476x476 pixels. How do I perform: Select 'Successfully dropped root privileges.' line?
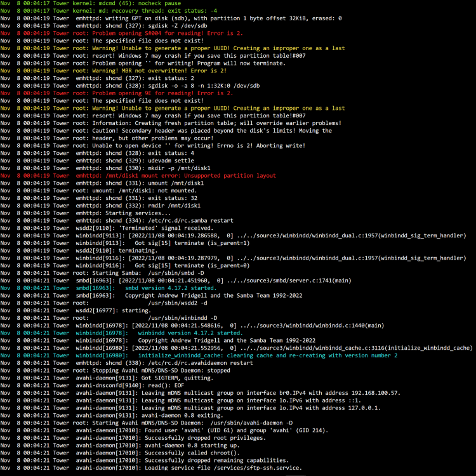pyautogui.click(x=133, y=438)
